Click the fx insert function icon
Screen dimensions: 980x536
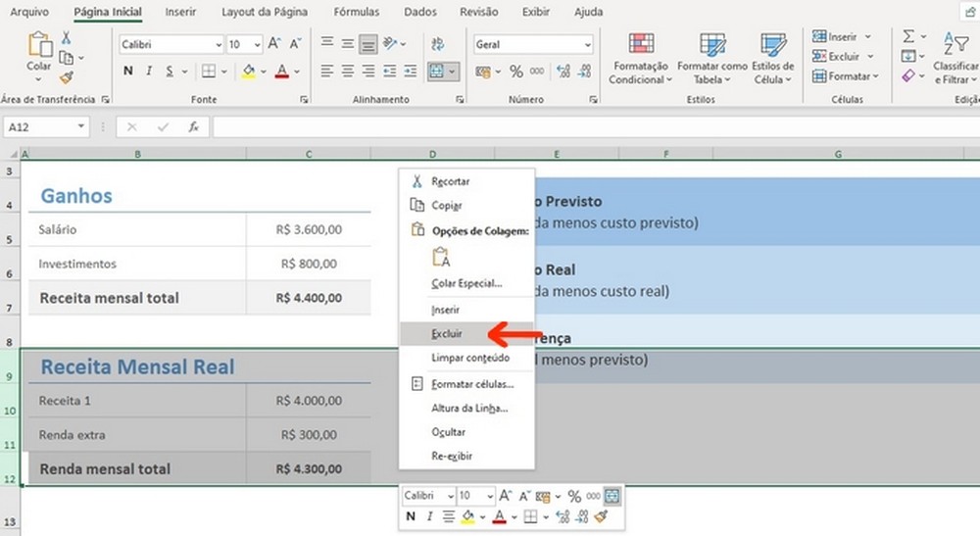pos(194,126)
